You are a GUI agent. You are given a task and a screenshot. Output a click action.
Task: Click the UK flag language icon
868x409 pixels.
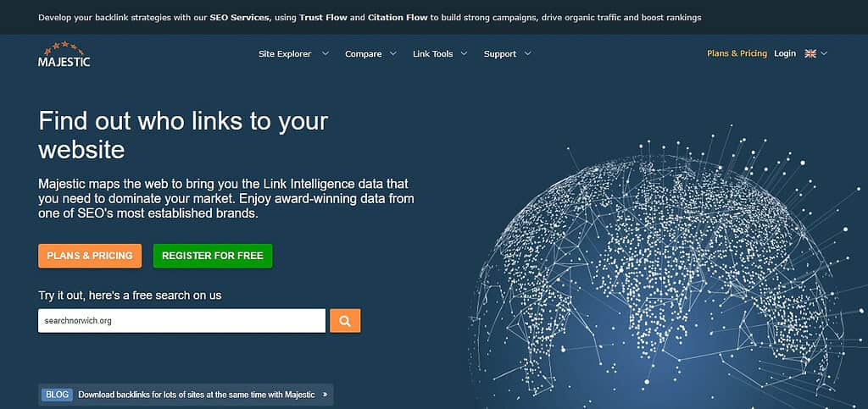click(x=810, y=53)
